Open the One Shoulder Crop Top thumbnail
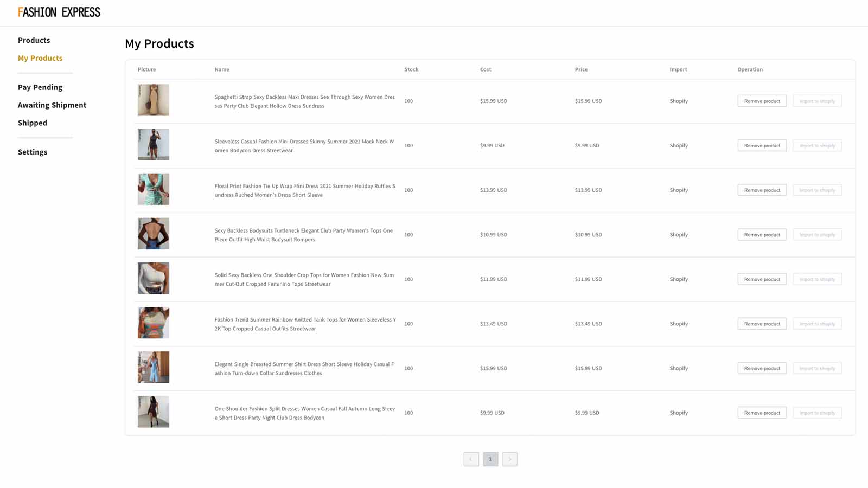This screenshot has width=868, height=488. [x=154, y=278]
